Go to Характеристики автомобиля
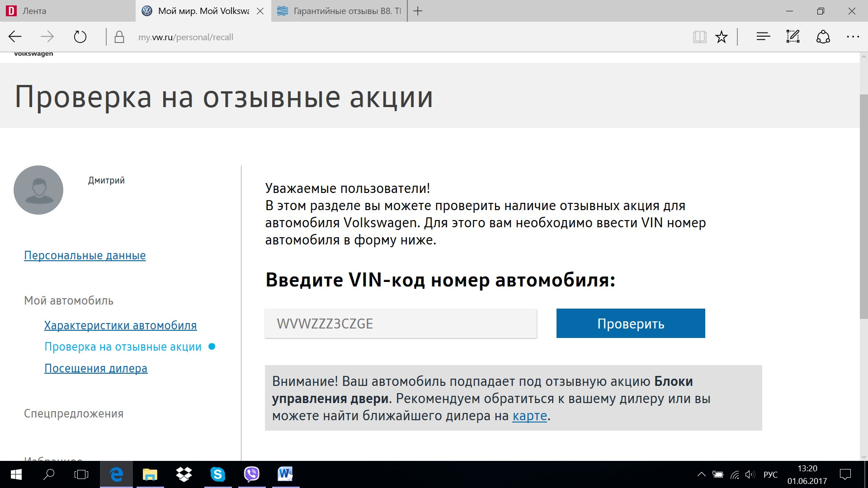The image size is (868, 488). coord(120,325)
